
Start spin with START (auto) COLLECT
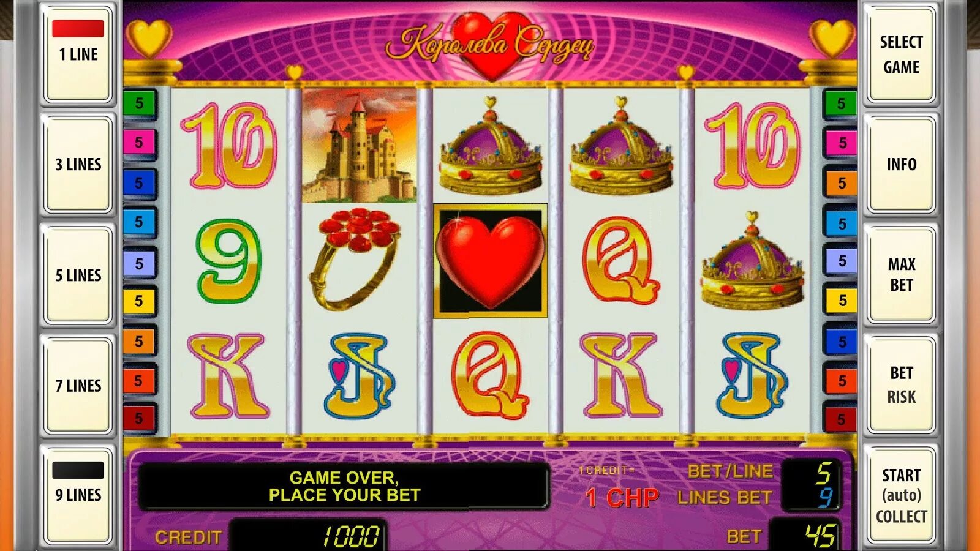pos(901,495)
